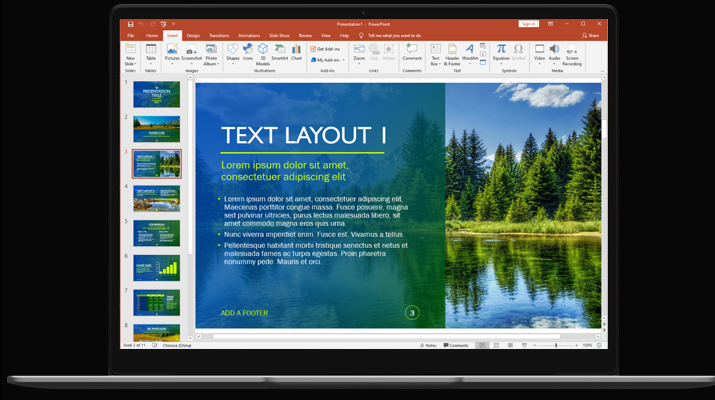The image size is (715, 400).
Task: Insert Audio from Media group
Action: [x=554, y=53]
